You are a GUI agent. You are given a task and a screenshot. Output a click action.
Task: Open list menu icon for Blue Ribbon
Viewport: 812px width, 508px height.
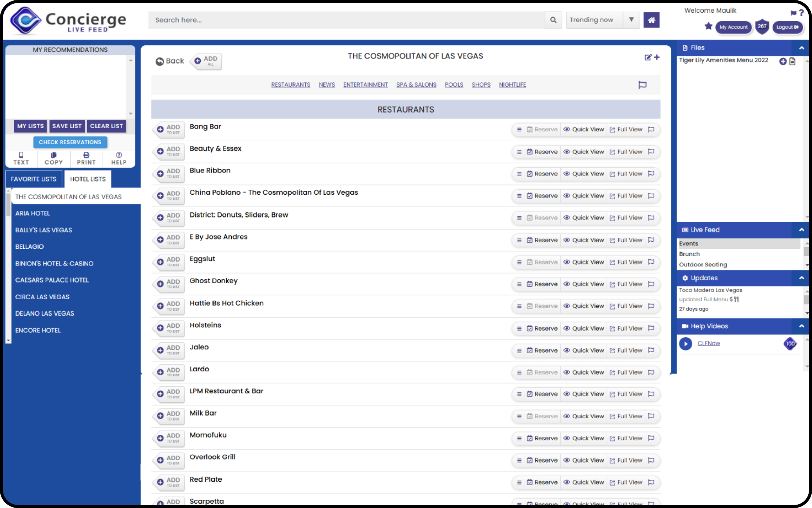pos(519,174)
